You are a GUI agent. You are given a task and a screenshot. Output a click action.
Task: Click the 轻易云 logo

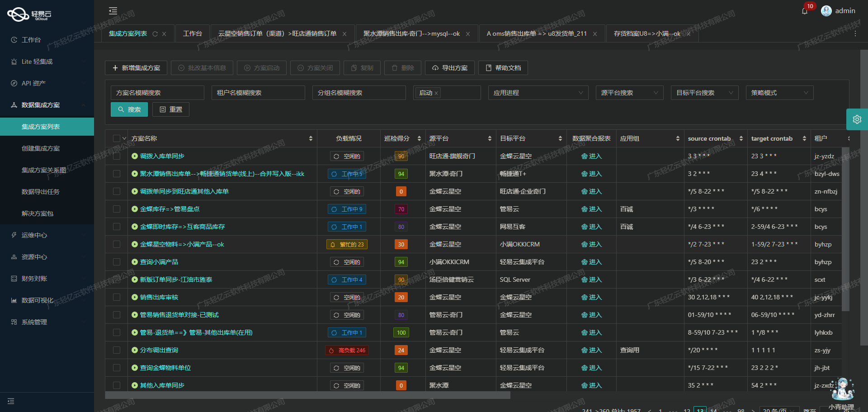click(x=30, y=14)
